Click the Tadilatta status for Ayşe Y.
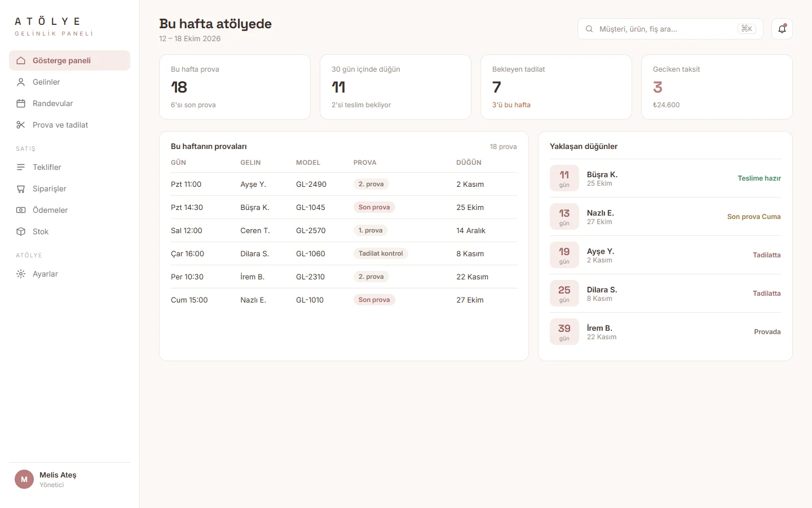Screen dimensions: 812x508 click(767, 255)
